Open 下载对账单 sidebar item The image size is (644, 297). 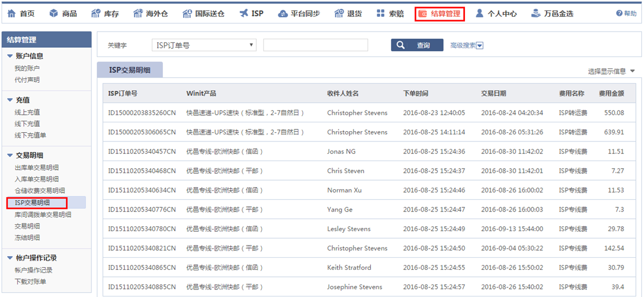click(30, 281)
